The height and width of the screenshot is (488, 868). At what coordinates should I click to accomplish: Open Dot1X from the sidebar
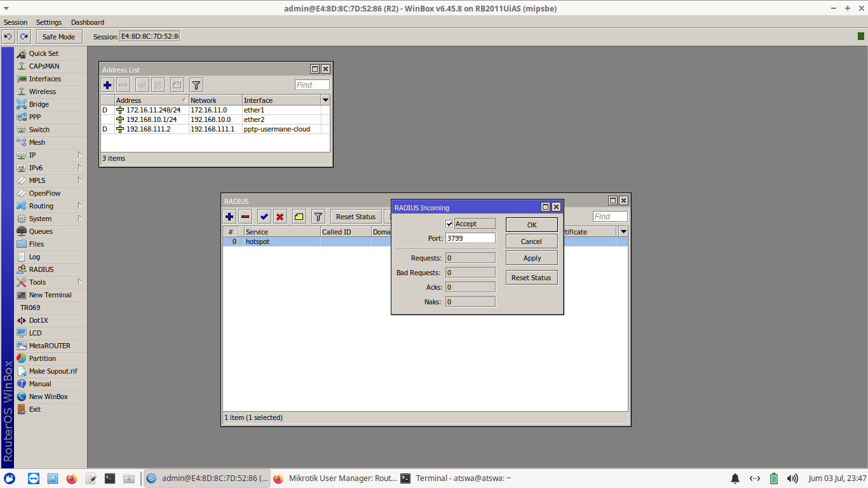[51, 320]
